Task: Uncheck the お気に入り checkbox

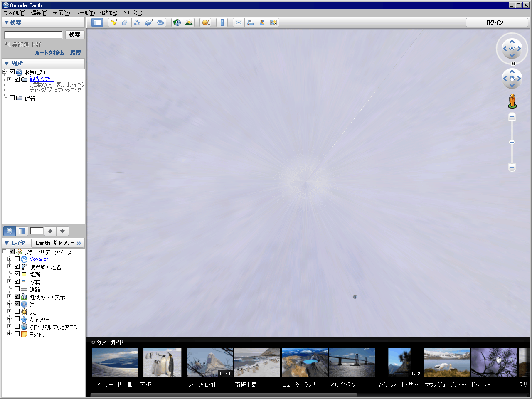Action: pos(12,72)
